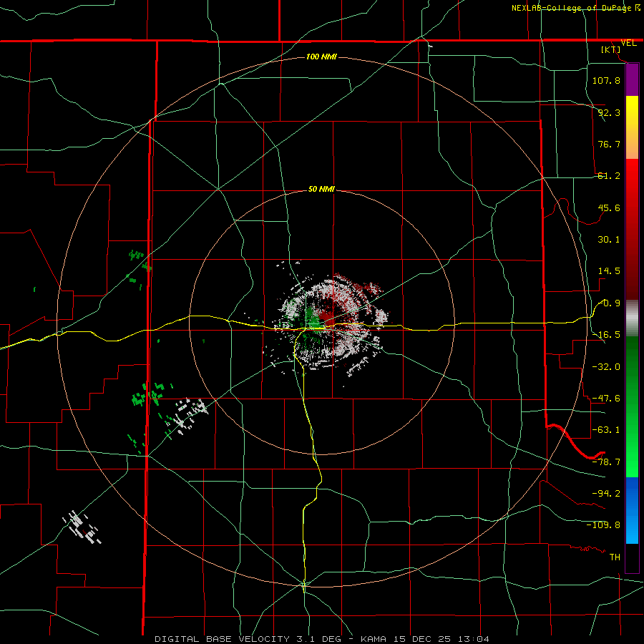
Task: Click the gray echo cluster in southwest corner
Action: pos(82,527)
